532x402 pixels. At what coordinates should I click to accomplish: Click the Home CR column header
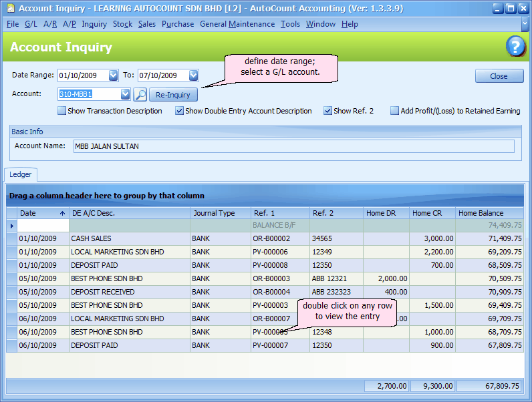[432, 213]
